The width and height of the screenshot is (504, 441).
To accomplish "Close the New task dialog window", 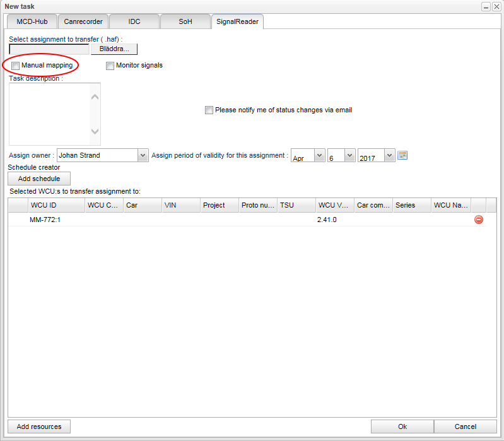I will 496,6.
